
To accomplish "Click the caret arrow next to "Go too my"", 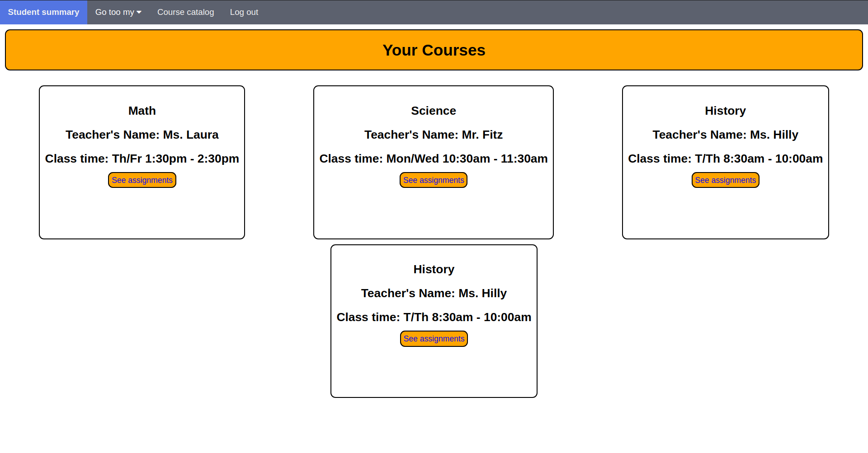I will (x=139, y=12).
